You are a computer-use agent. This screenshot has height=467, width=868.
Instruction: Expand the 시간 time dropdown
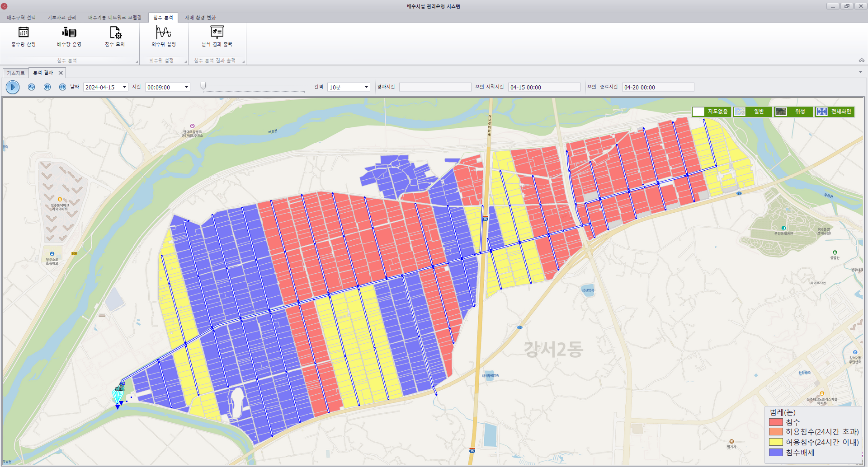186,87
